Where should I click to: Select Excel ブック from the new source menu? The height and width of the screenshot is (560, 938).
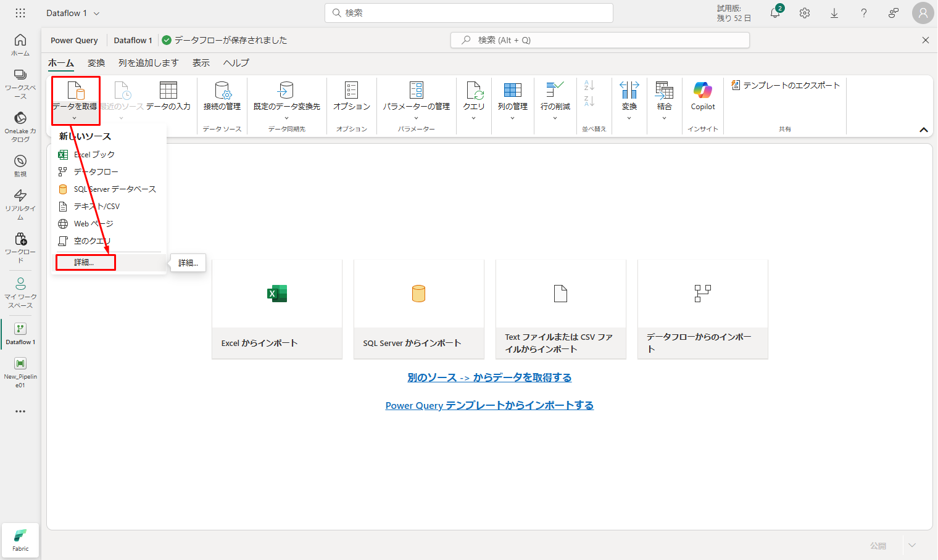pos(94,155)
